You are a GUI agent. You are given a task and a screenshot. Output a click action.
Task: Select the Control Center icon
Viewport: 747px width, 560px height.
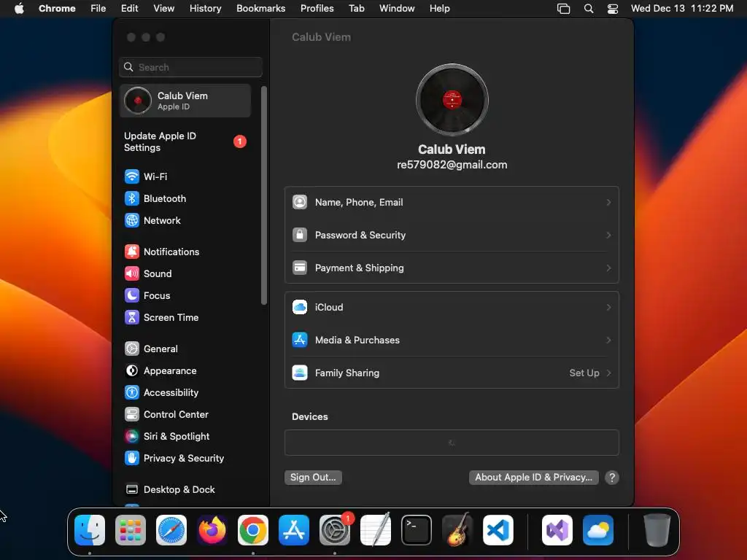pos(132,415)
